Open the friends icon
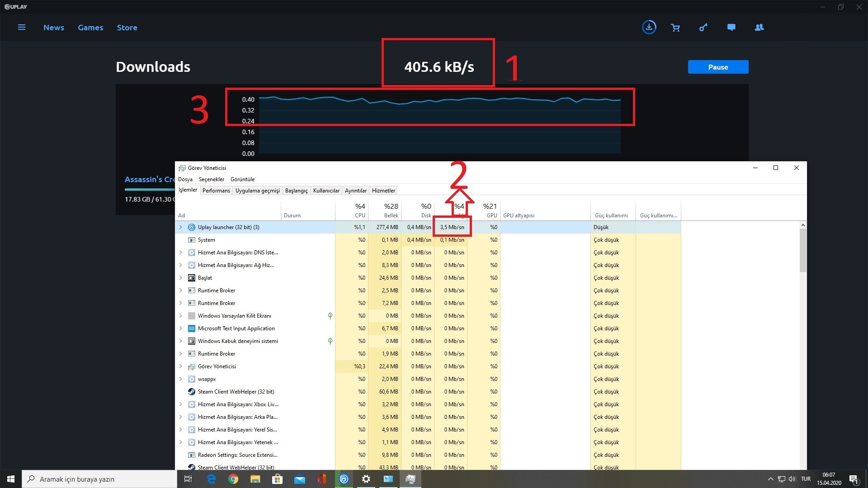The width and height of the screenshot is (868, 488). (759, 28)
